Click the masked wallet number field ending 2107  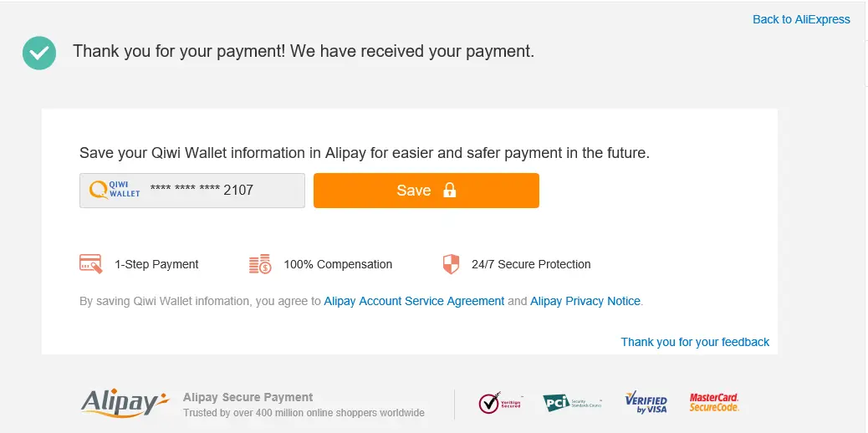(192, 191)
